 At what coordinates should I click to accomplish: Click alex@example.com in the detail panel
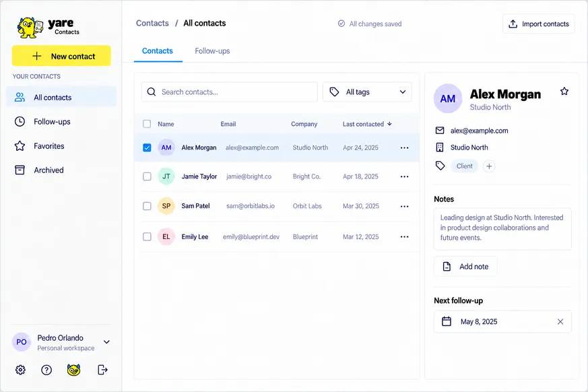[480, 131]
